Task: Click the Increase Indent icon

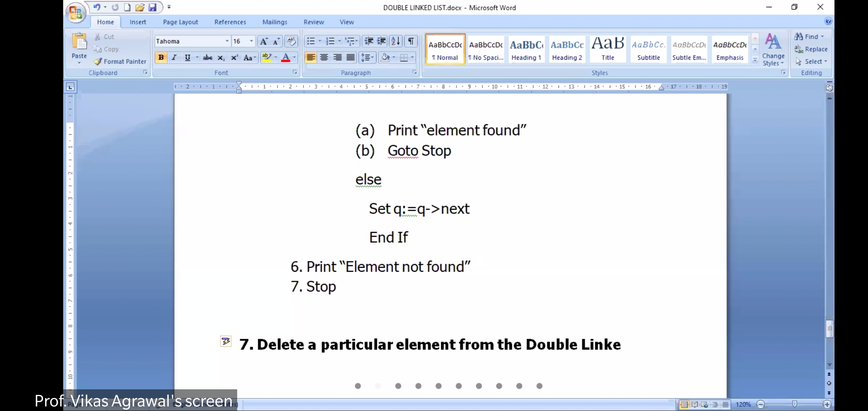Action: [x=381, y=41]
